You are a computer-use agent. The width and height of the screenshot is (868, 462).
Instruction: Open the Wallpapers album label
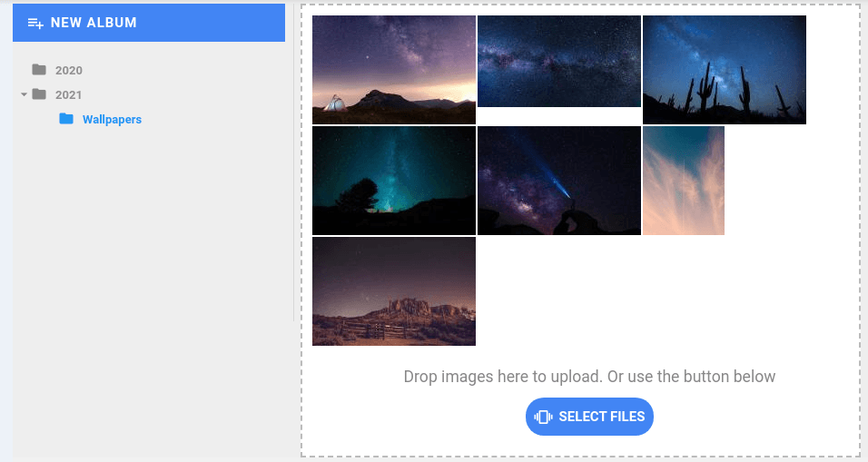click(x=112, y=120)
